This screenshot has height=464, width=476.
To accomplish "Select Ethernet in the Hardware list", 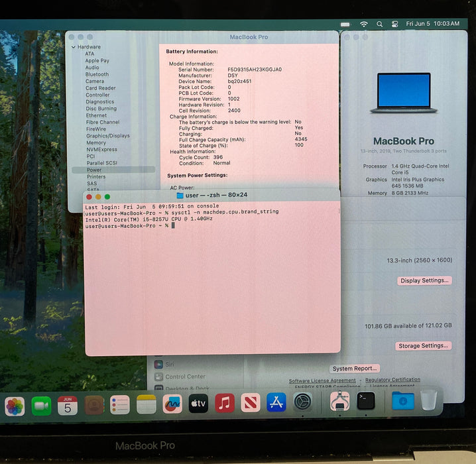I will coord(96,115).
